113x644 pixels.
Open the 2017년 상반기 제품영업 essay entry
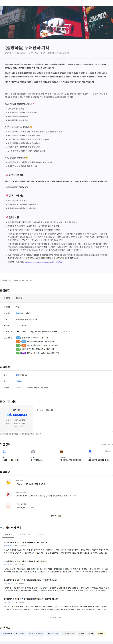pyautogui.click(x=56, y=585)
